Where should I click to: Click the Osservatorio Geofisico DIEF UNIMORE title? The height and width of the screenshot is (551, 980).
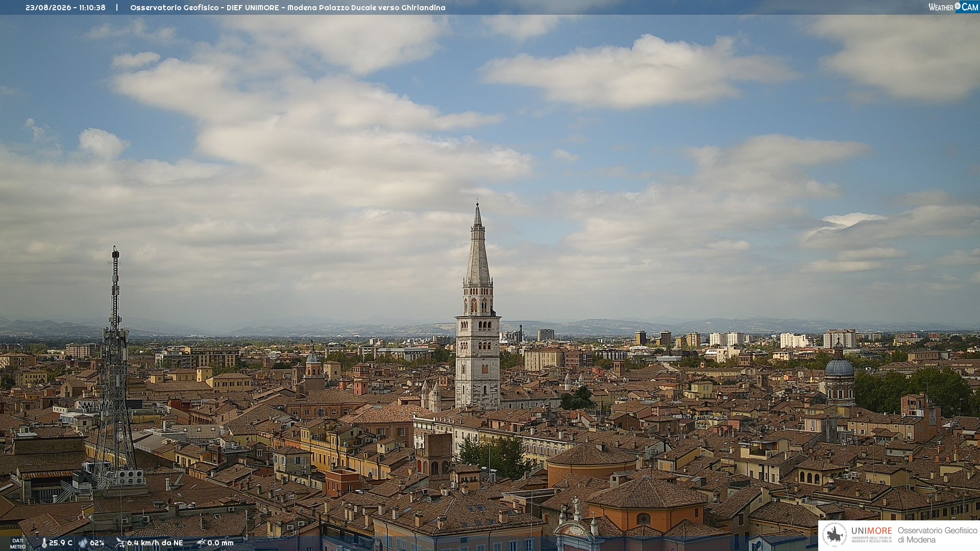pyautogui.click(x=205, y=8)
